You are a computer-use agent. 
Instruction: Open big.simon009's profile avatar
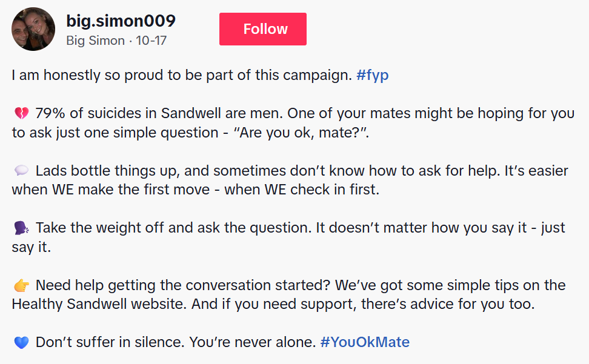click(34, 29)
